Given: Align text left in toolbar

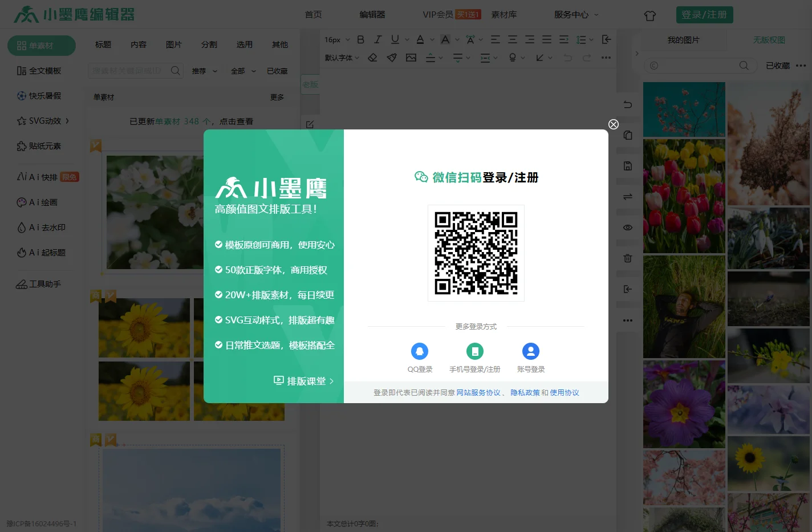Looking at the screenshot, I should [x=496, y=39].
